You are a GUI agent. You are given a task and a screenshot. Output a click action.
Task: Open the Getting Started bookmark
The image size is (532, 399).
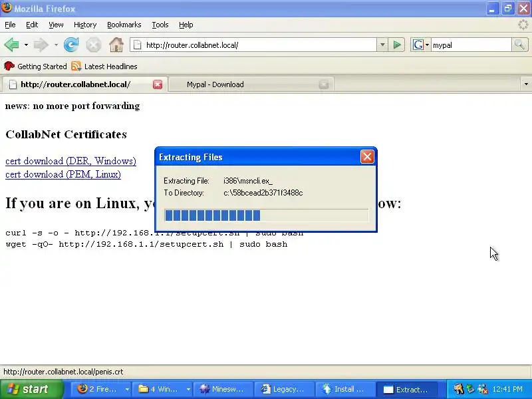point(35,66)
